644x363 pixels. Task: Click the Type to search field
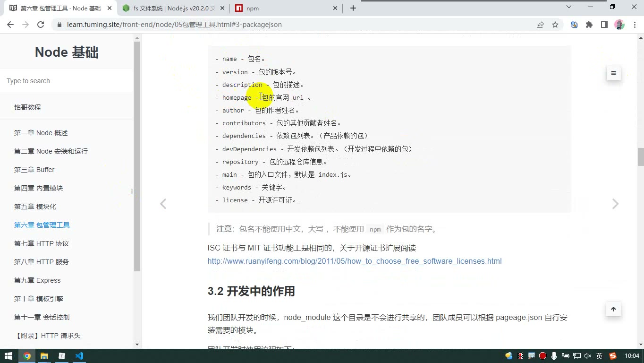tap(67, 81)
